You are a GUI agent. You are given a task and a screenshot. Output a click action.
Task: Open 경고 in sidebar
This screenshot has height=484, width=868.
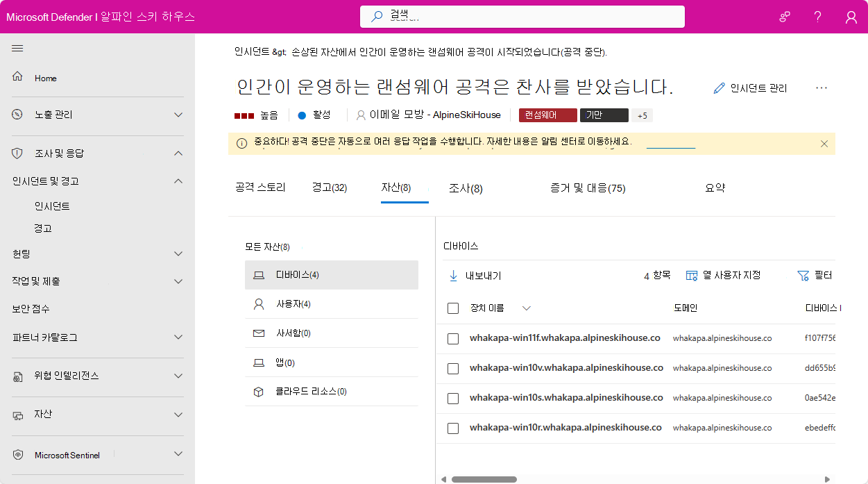click(43, 228)
